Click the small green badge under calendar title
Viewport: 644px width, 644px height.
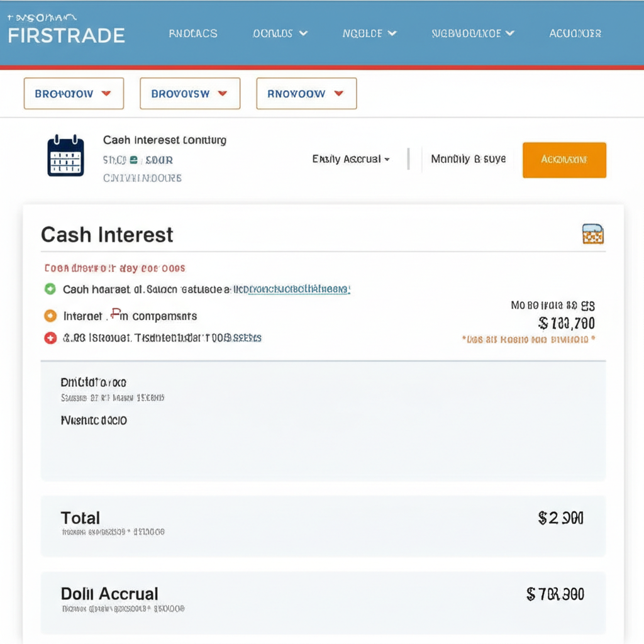(133, 160)
